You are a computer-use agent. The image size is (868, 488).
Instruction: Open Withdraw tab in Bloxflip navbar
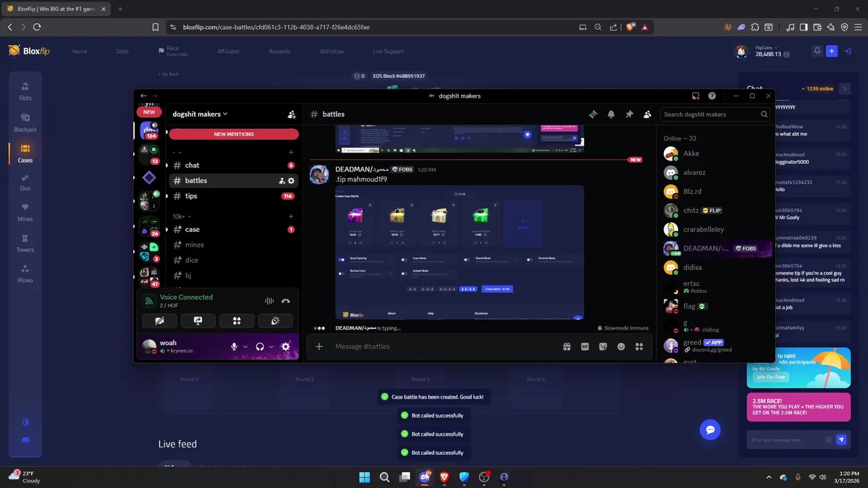332,52
